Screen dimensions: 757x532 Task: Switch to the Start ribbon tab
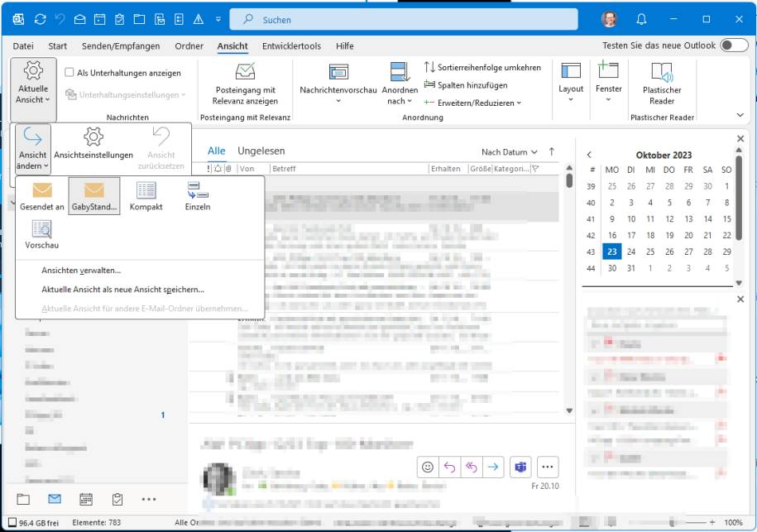click(x=58, y=46)
